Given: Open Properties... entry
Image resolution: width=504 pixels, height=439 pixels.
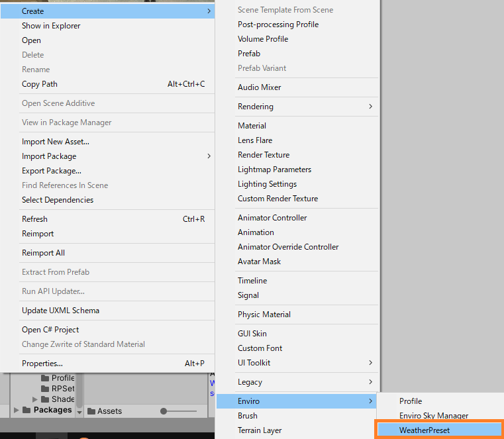Looking at the screenshot, I should click(107, 364).
